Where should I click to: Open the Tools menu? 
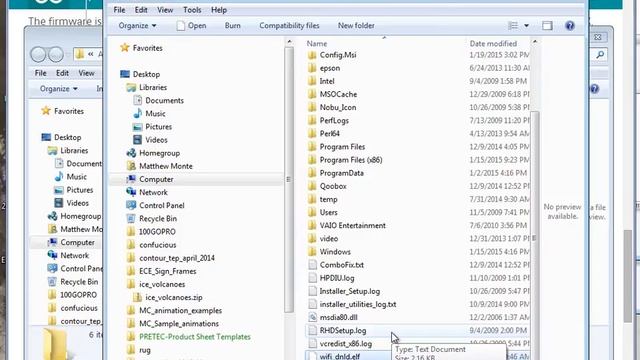[192, 10]
